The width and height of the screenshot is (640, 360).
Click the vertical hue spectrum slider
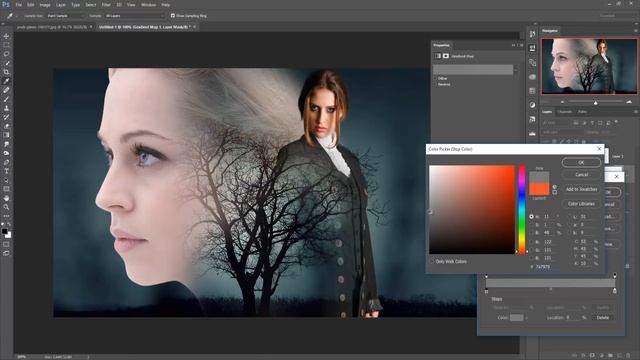[x=522, y=209]
